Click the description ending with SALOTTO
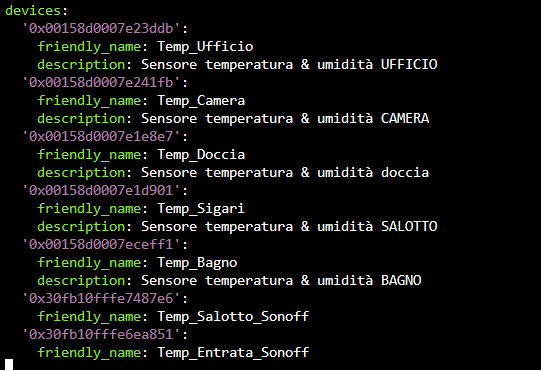 click(x=289, y=226)
